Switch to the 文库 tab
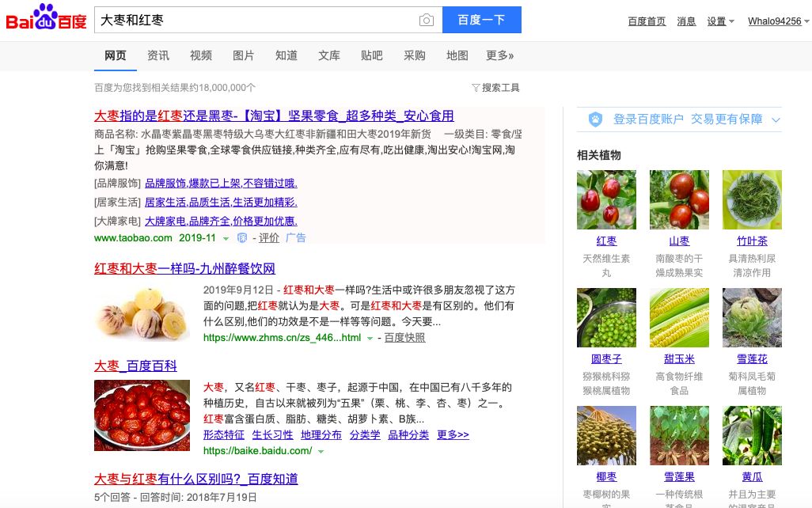The height and width of the screenshot is (508, 812). coord(329,55)
